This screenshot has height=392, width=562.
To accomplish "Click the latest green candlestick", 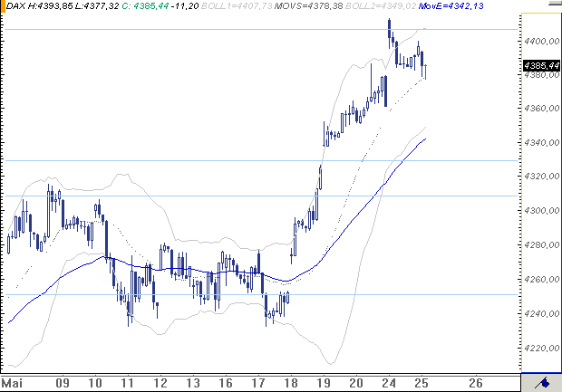I will point(425,72).
